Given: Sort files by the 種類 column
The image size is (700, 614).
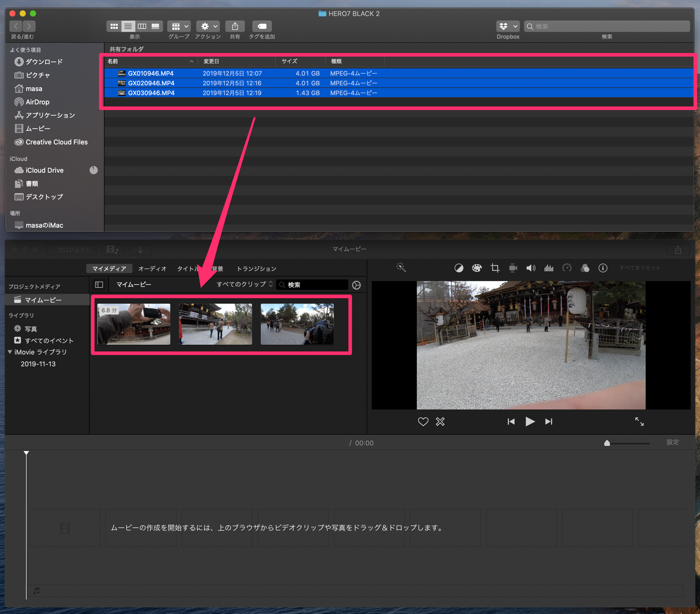Looking at the screenshot, I should coord(355,61).
